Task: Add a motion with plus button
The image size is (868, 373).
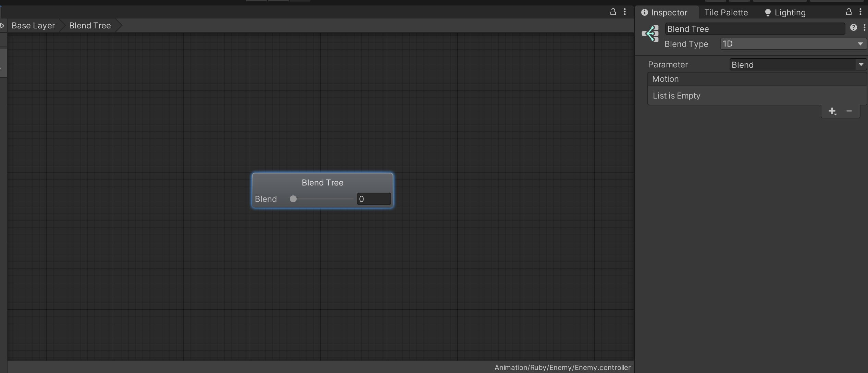Action: (x=832, y=111)
